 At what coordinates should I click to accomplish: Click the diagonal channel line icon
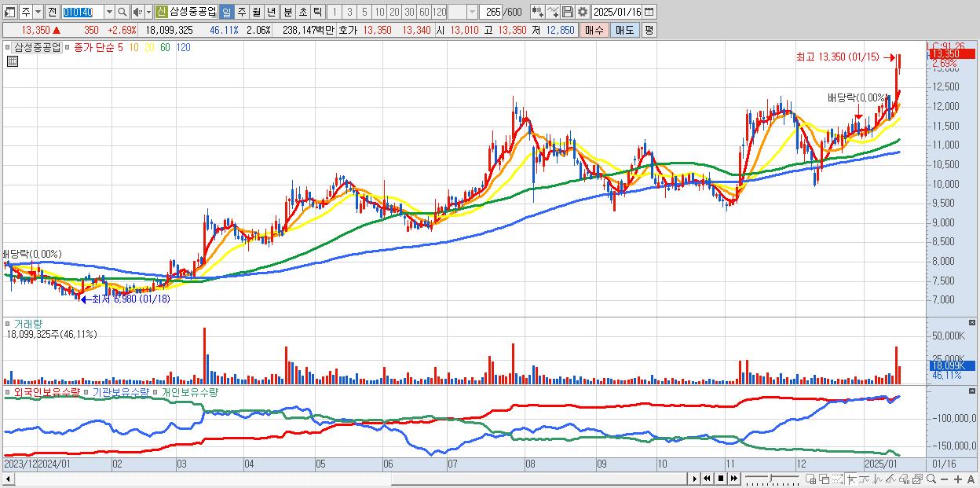[x=890, y=479]
